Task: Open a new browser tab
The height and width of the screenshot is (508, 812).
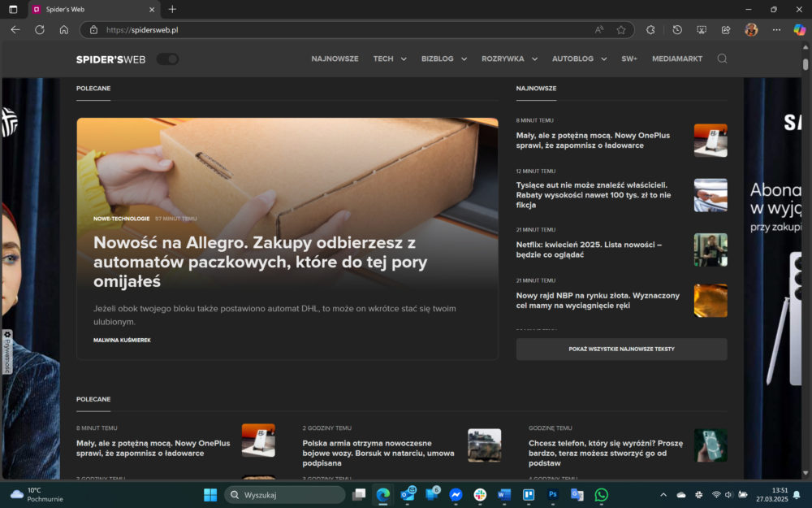Action: [x=172, y=9]
